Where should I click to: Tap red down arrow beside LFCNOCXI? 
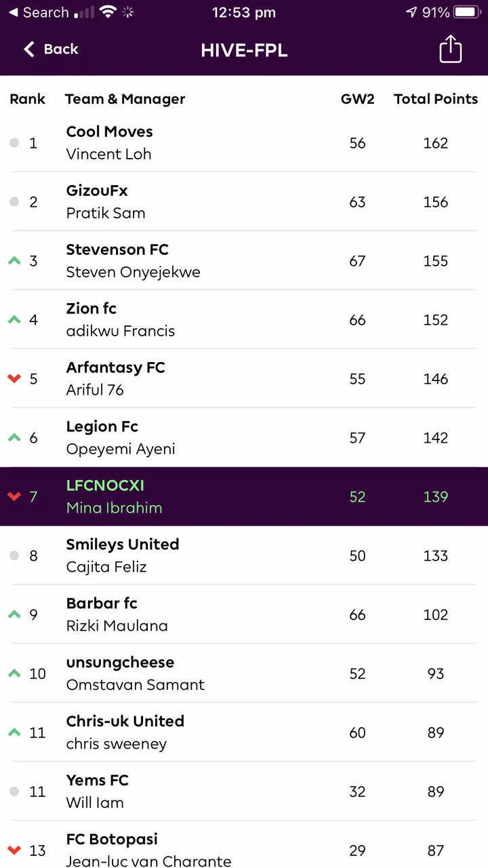click(14, 496)
